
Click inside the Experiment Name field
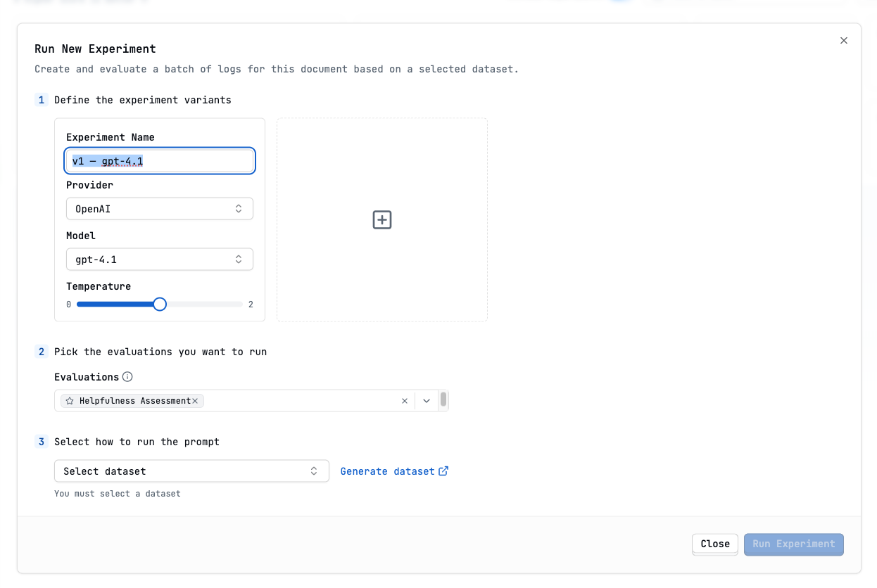point(159,160)
